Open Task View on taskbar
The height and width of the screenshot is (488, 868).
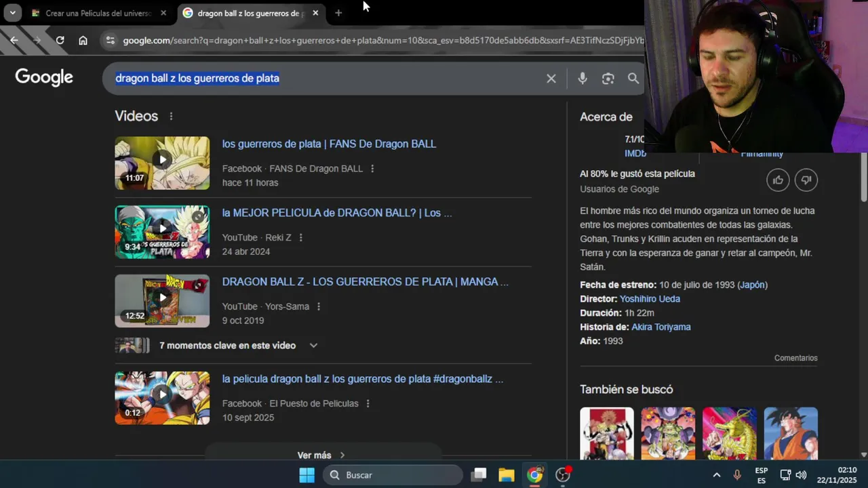pyautogui.click(x=479, y=475)
